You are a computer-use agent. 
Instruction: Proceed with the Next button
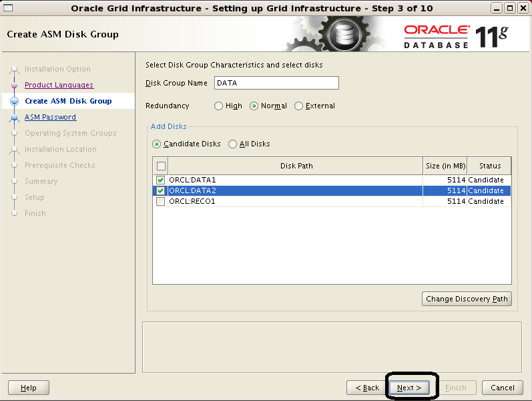(x=409, y=388)
